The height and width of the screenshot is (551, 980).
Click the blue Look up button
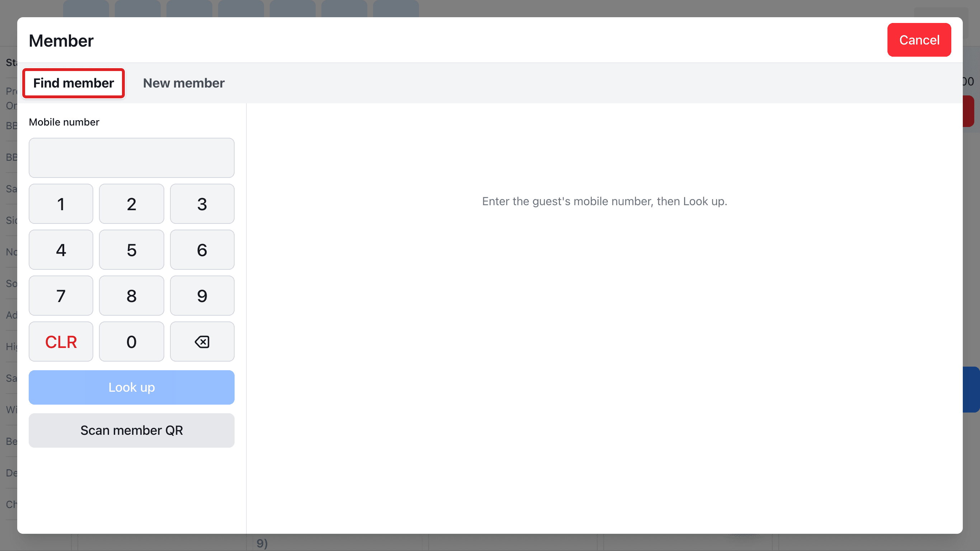click(x=132, y=387)
